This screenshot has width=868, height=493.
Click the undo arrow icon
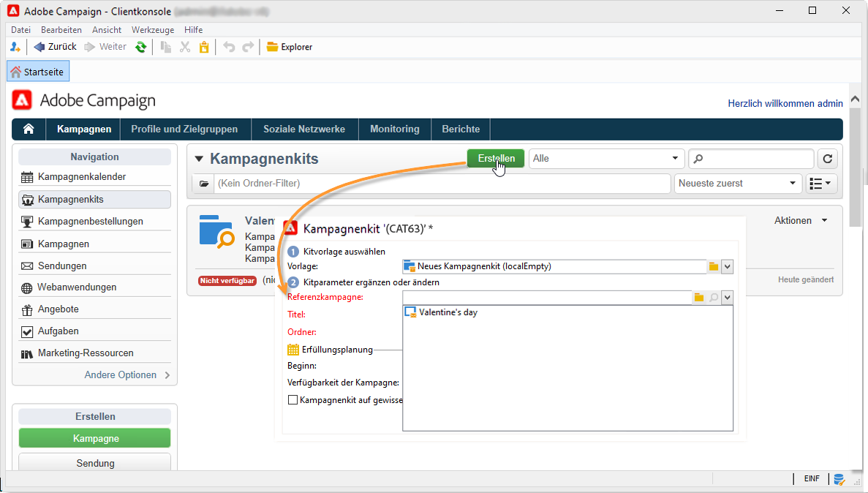click(x=229, y=47)
